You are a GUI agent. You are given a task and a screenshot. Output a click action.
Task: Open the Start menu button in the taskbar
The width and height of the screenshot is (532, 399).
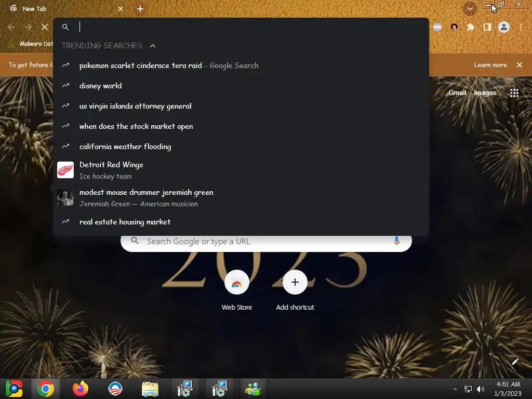[14, 389]
